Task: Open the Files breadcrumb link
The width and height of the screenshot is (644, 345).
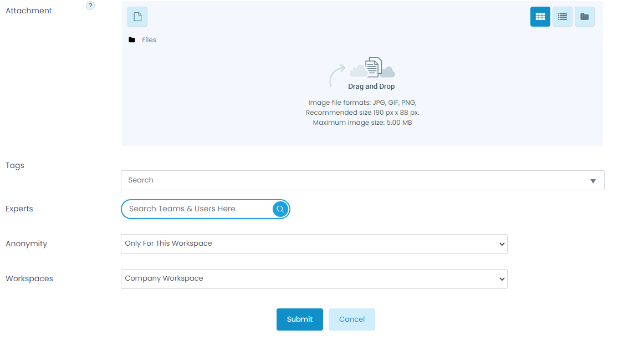Action: (149, 40)
